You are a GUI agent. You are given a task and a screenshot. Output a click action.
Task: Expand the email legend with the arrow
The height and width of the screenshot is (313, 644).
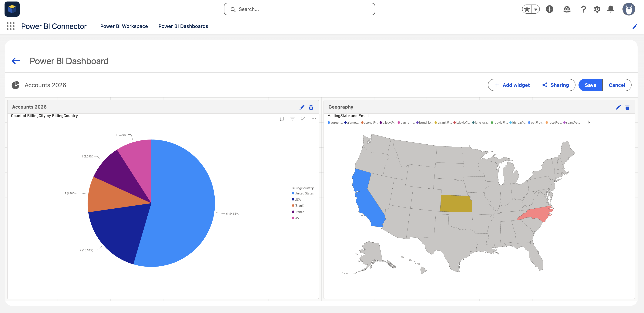pos(589,123)
